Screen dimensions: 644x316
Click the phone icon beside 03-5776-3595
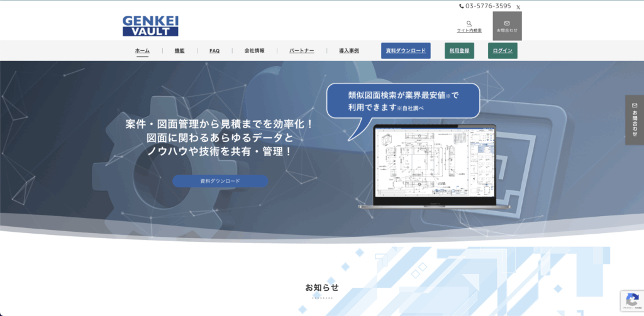tap(462, 6)
